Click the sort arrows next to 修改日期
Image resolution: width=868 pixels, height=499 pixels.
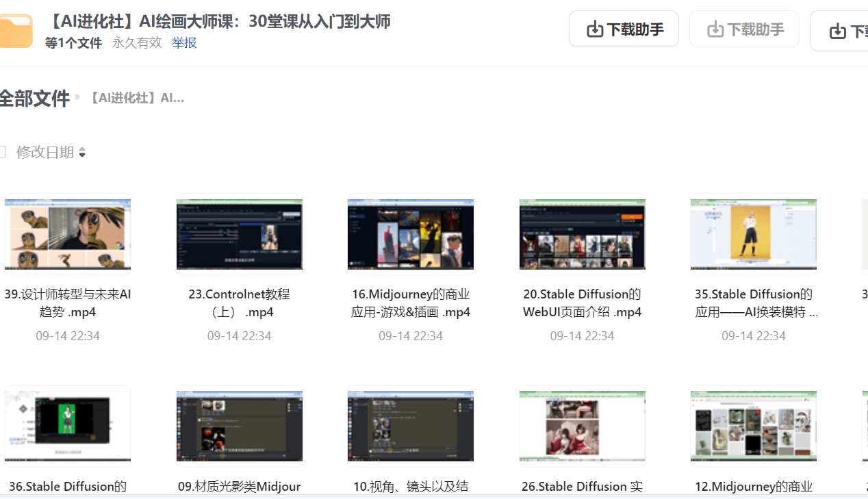(82, 152)
